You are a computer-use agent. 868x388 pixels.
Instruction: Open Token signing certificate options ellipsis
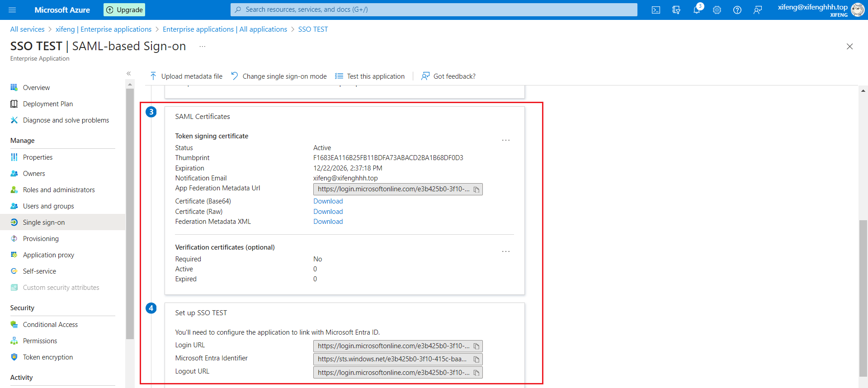[506, 140]
